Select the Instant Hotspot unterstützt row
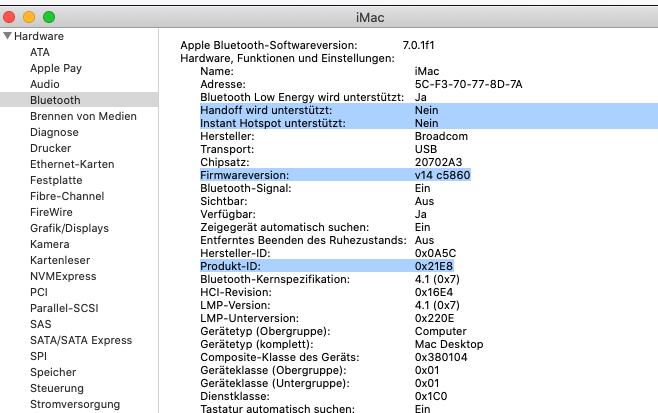 (429, 123)
